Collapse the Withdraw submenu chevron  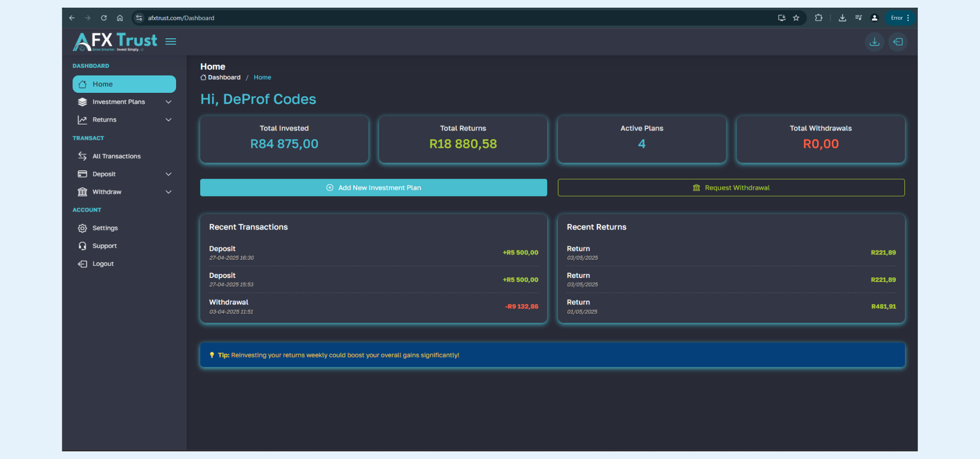(x=168, y=192)
